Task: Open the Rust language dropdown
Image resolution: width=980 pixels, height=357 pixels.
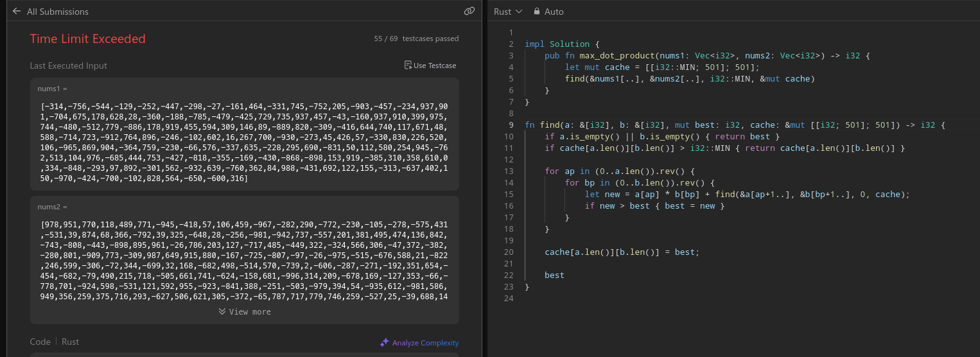Action: pos(508,12)
